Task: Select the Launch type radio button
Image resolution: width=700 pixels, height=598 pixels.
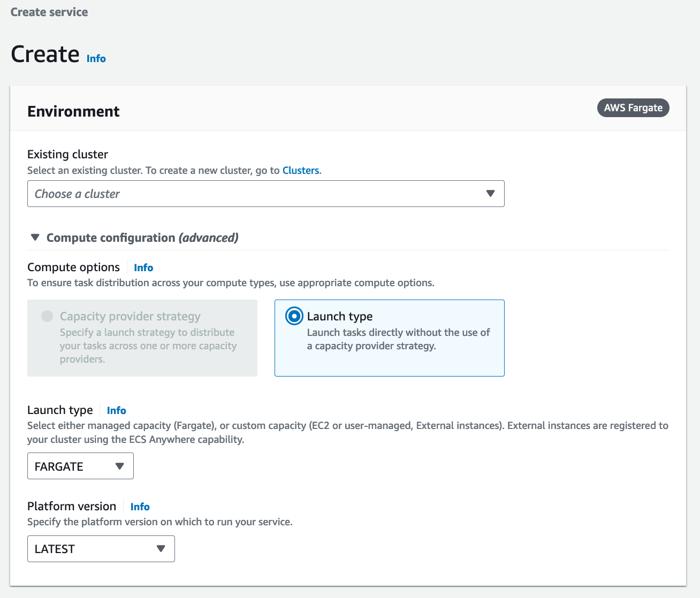Action: tap(294, 316)
